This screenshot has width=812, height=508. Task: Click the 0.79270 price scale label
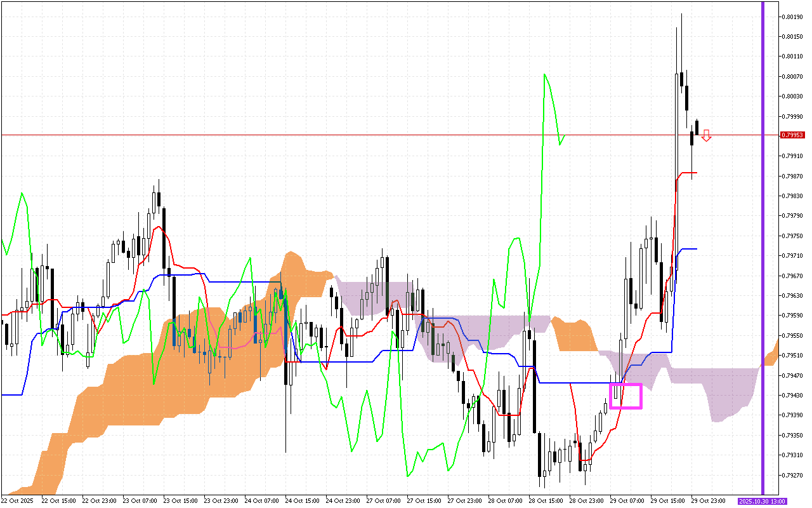[x=792, y=475]
